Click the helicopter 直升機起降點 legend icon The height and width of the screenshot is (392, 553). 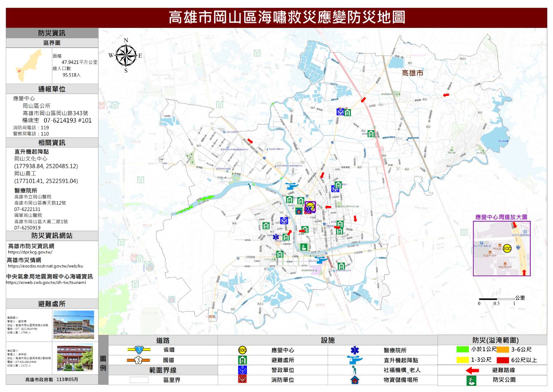point(355,360)
